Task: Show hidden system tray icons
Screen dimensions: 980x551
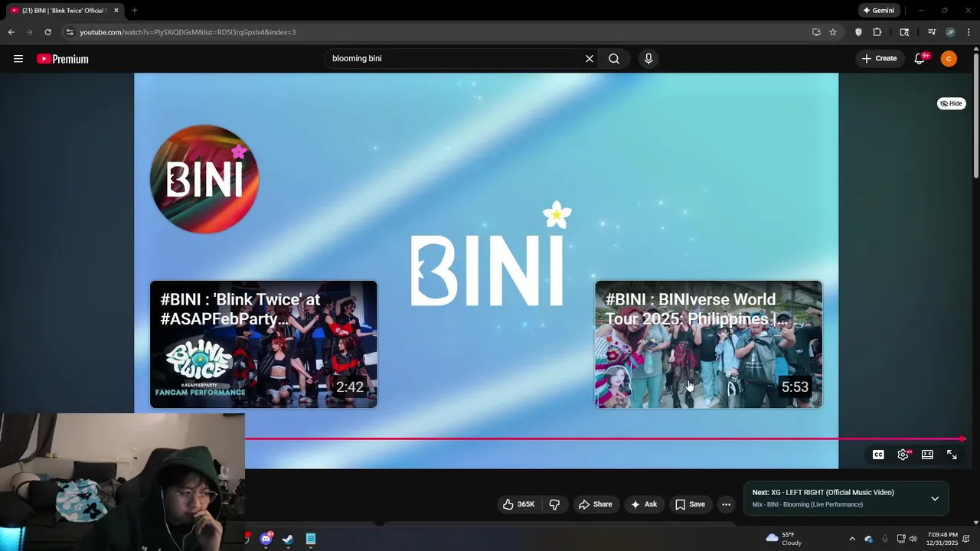Action: click(852, 539)
